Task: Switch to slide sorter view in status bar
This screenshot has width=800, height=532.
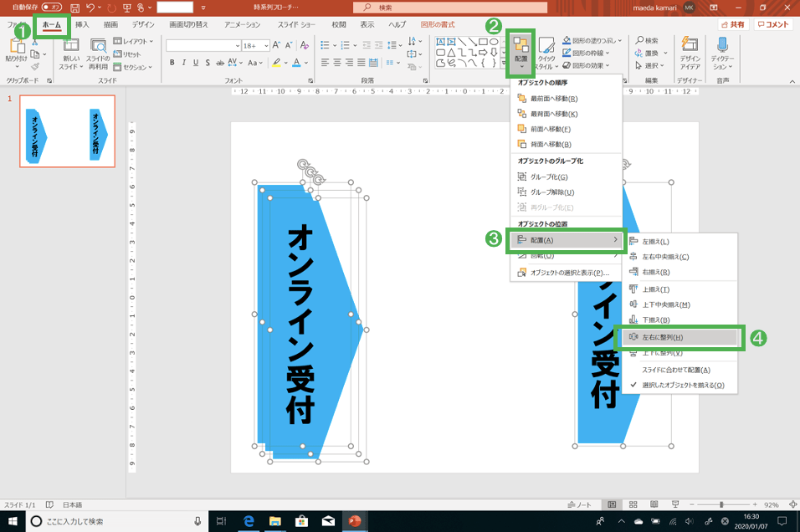Action: click(x=633, y=504)
